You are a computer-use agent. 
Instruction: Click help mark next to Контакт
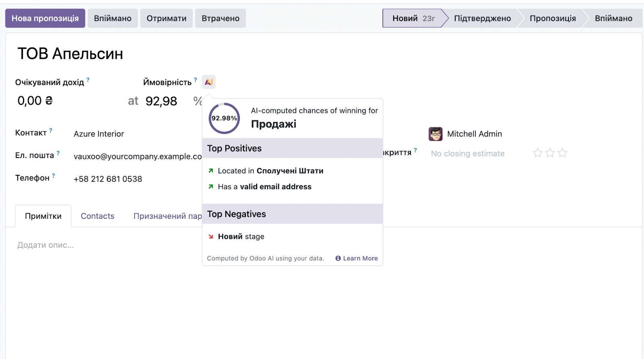(x=51, y=131)
